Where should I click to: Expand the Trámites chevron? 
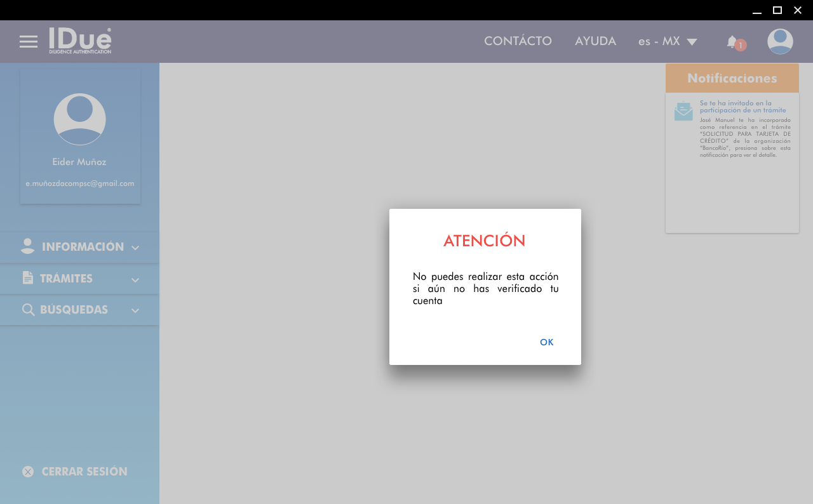coord(135,279)
